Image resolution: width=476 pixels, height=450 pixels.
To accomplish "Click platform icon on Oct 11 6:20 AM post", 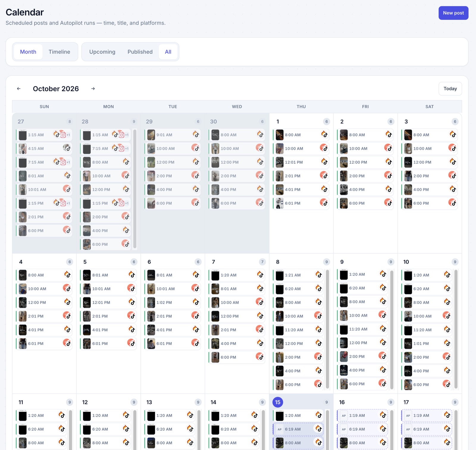I will click(62, 429).
